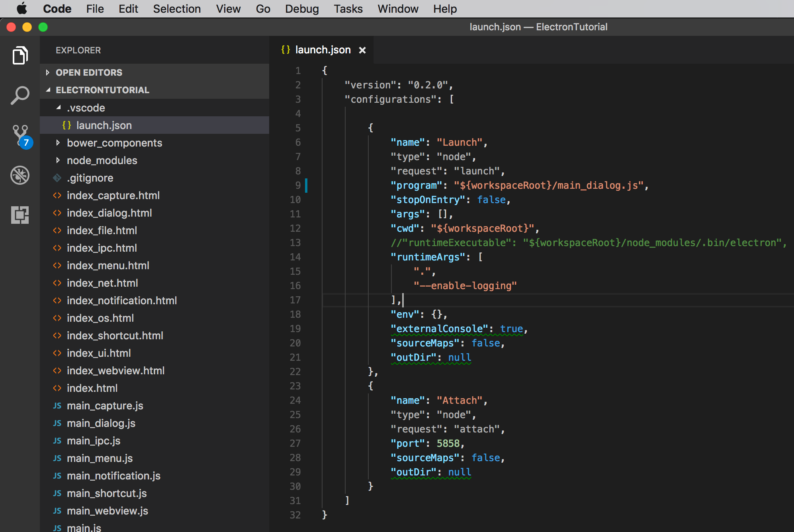Open the File menu
This screenshot has width=794, height=532.
point(95,9)
